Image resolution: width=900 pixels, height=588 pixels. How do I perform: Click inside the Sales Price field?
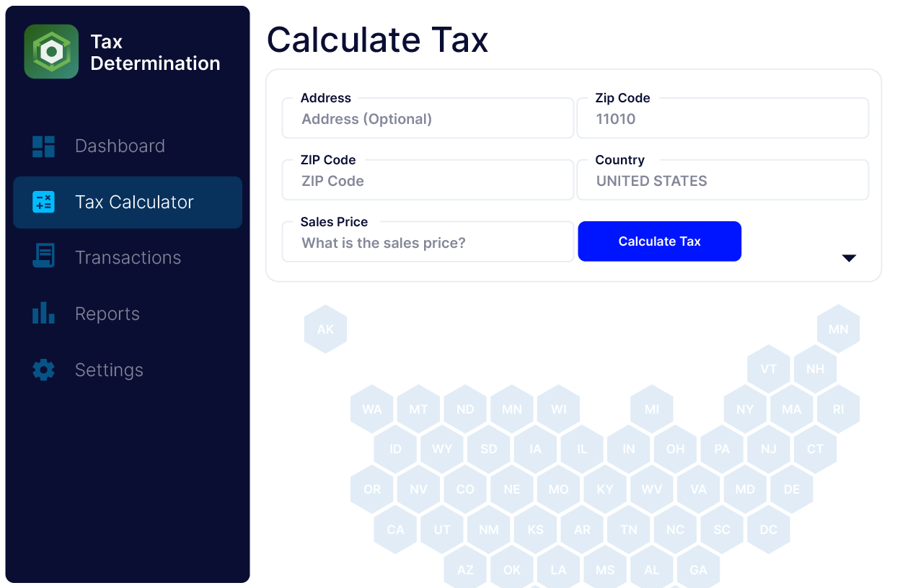(427, 241)
